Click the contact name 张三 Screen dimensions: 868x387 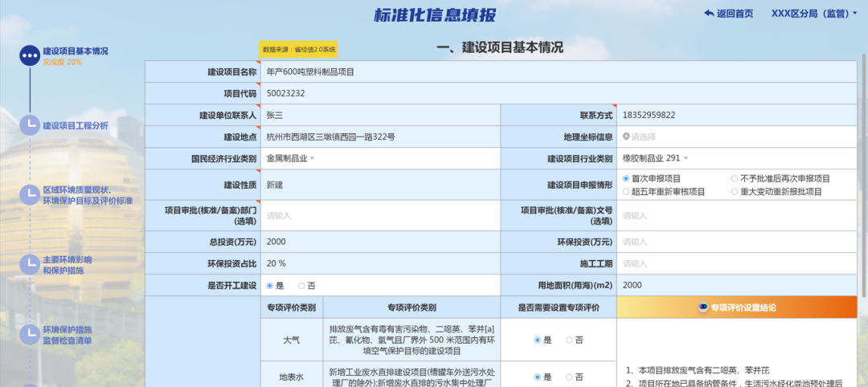click(275, 115)
